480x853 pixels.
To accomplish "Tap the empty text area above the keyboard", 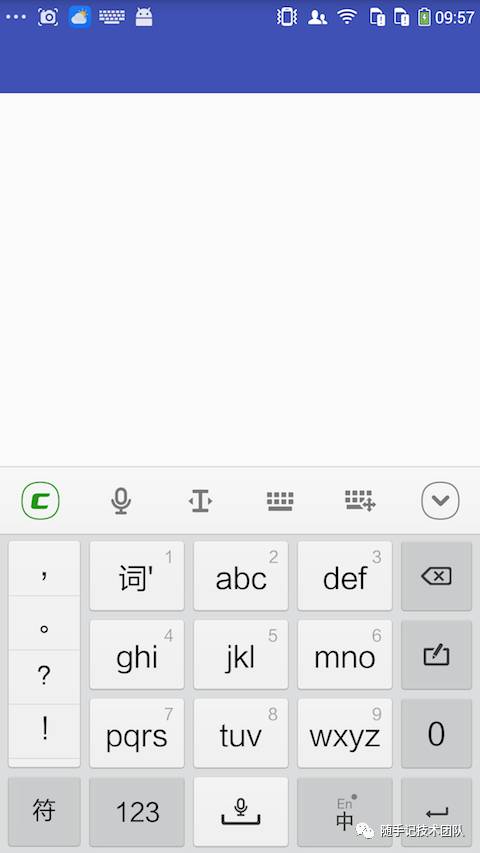I will pos(240,280).
